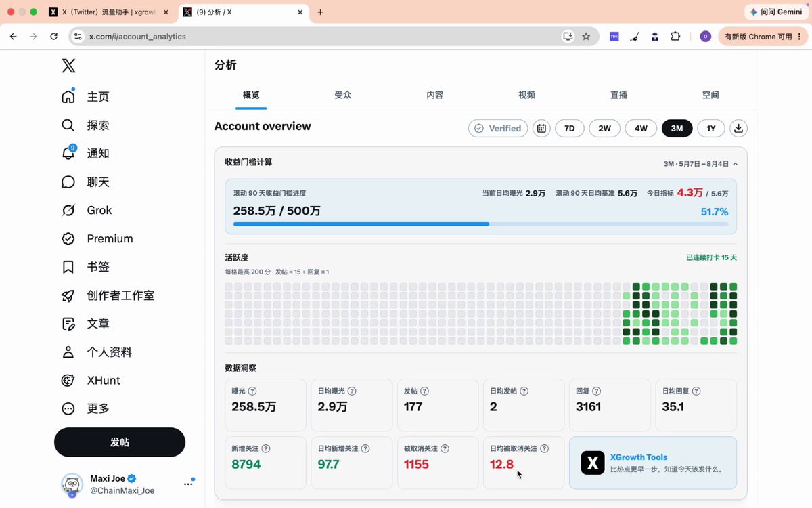This screenshot has height=508, width=812.
Task: Click the 发帖 post button
Action: (120, 442)
